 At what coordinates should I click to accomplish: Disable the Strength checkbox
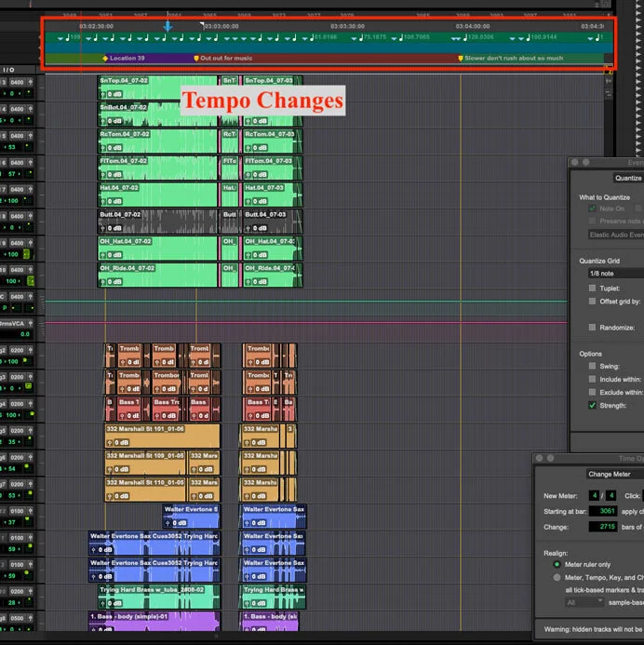click(x=592, y=405)
